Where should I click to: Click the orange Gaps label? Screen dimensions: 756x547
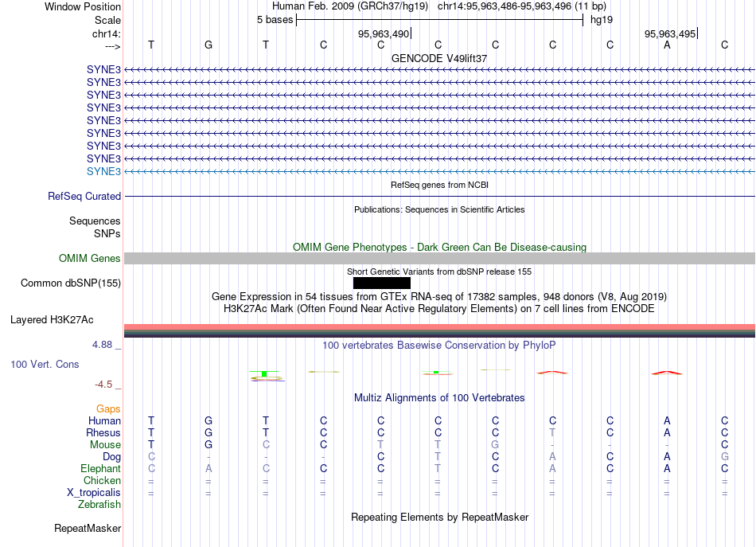click(108, 409)
